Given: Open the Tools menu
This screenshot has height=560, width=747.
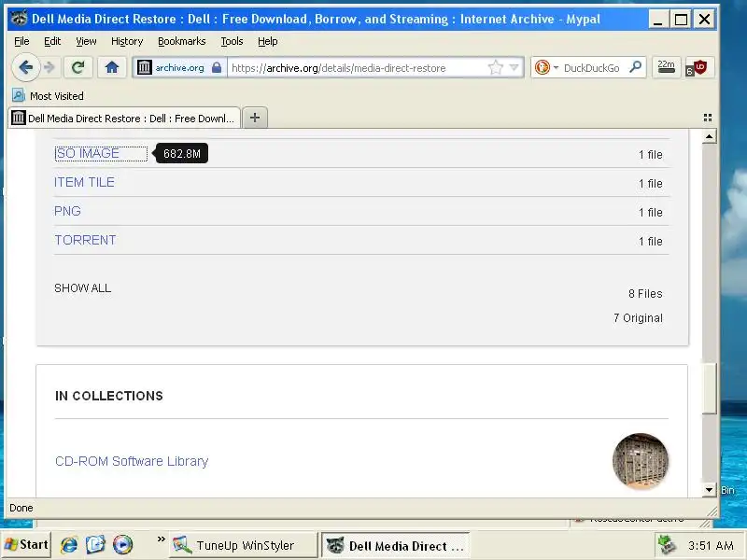Looking at the screenshot, I should point(232,41).
